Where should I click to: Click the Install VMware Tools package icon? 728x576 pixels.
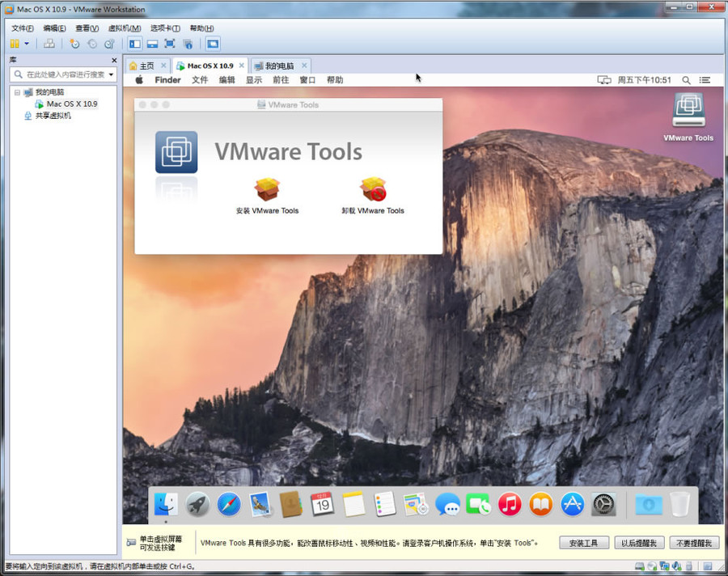(x=266, y=189)
